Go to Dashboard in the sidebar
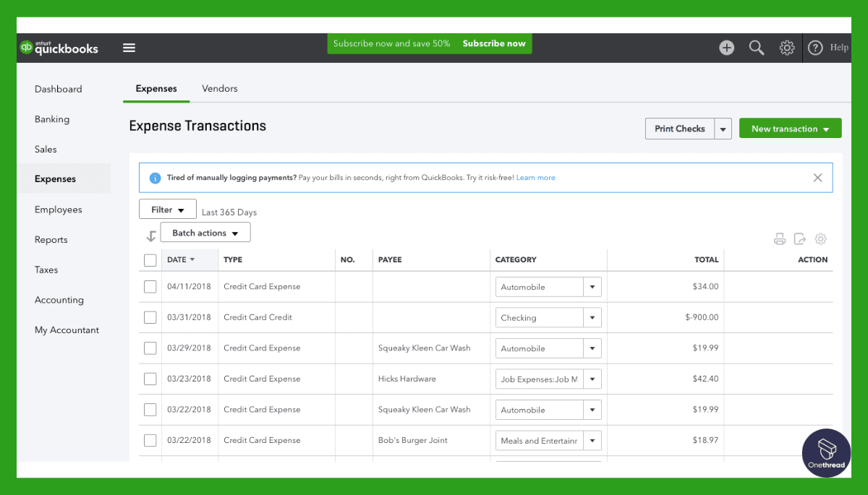 (59, 89)
